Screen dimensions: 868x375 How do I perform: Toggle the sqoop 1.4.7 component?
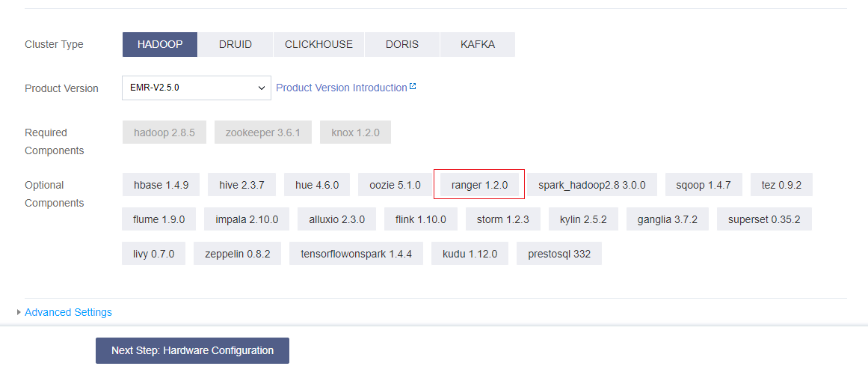click(x=704, y=184)
